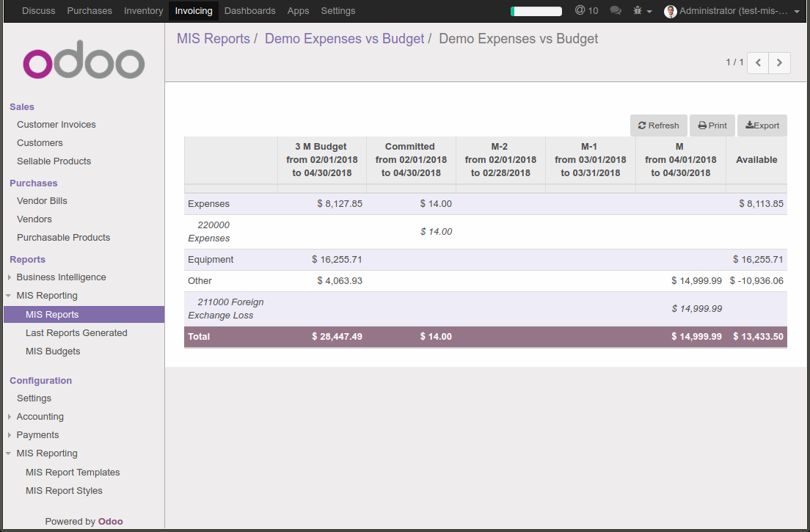810x532 pixels.
Task: Open the Dashboards menu
Action: 249,10
